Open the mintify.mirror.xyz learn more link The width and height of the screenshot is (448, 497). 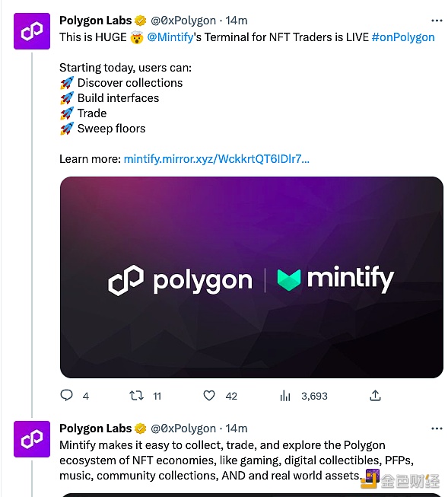click(x=217, y=159)
